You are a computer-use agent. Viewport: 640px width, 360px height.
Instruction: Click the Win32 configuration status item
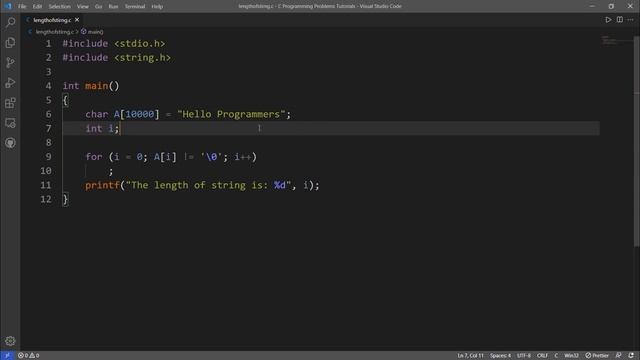[571, 356]
